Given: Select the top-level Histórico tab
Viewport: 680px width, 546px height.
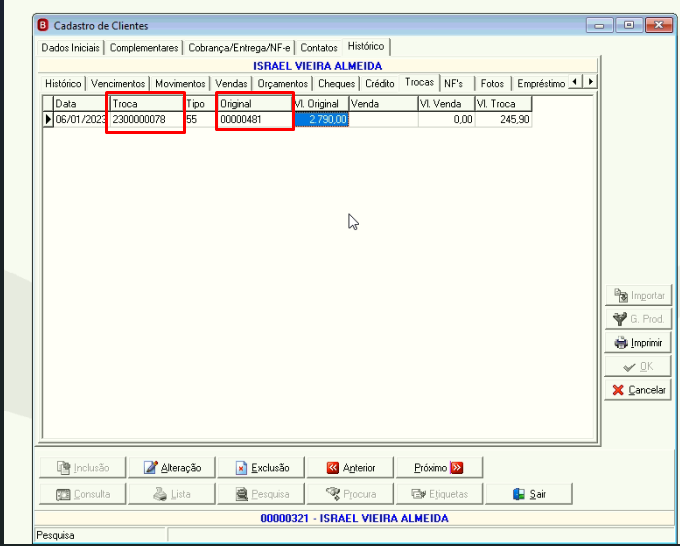Looking at the screenshot, I should 366,46.
